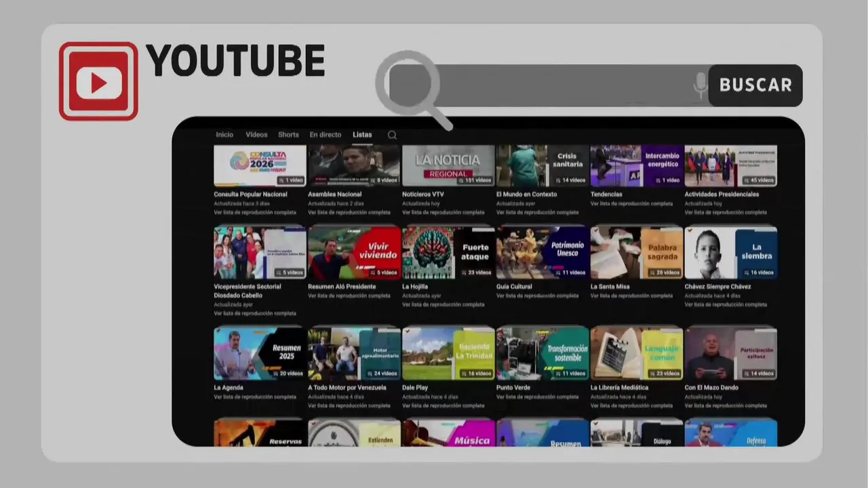Viewport: 868px width, 488px height.
Task: Open Hacienda La Trinidad thumbnail
Action: (x=448, y=353)
